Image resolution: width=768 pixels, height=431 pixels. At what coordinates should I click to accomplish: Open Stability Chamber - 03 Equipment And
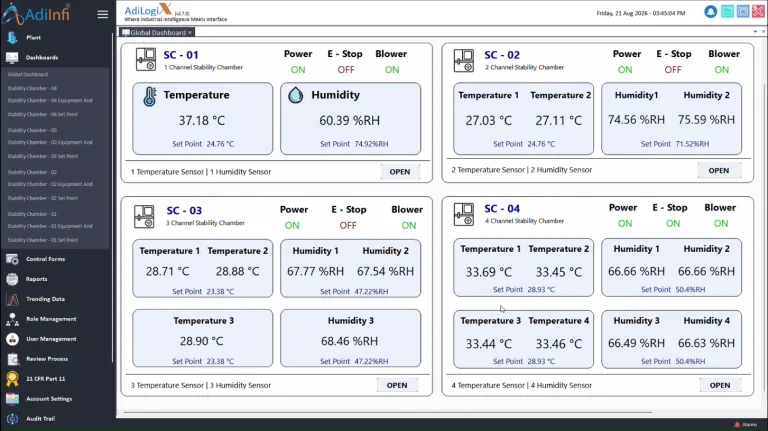tap(50, 143)
